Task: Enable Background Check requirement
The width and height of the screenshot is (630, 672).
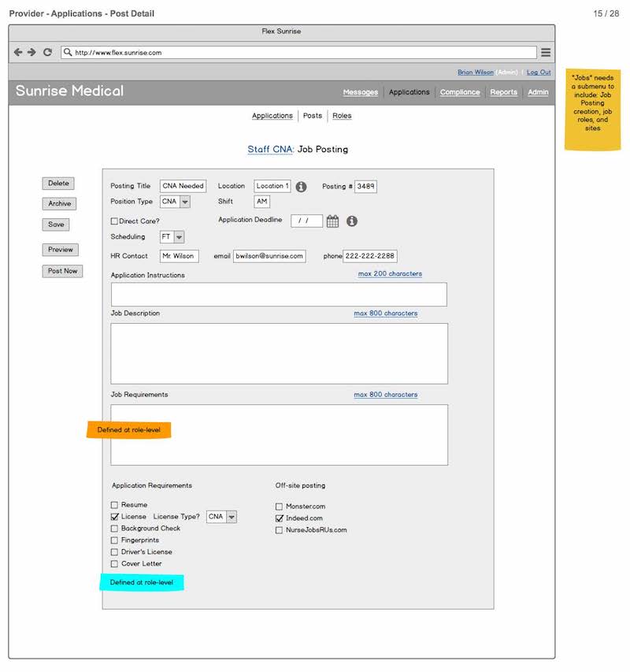Action: [x=114, y=529]
